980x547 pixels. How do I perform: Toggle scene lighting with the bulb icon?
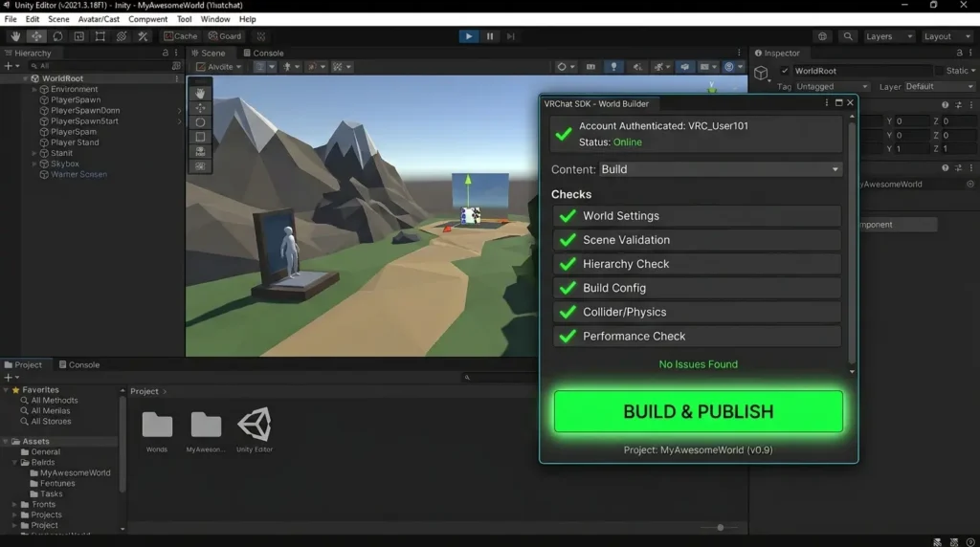click(613, 67)
